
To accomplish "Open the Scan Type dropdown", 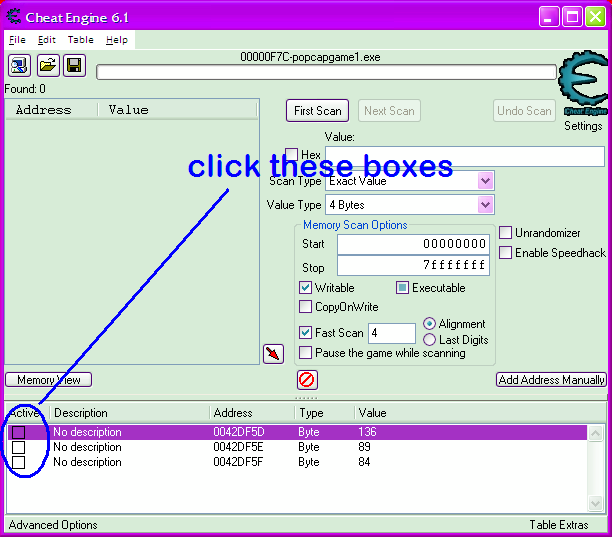I will [x=485, y=181].
